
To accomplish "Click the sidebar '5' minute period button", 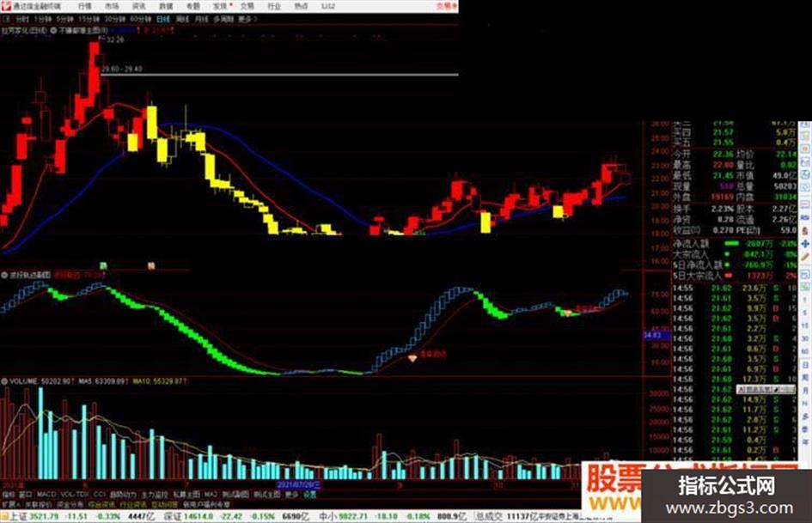I will pos(805,313).
